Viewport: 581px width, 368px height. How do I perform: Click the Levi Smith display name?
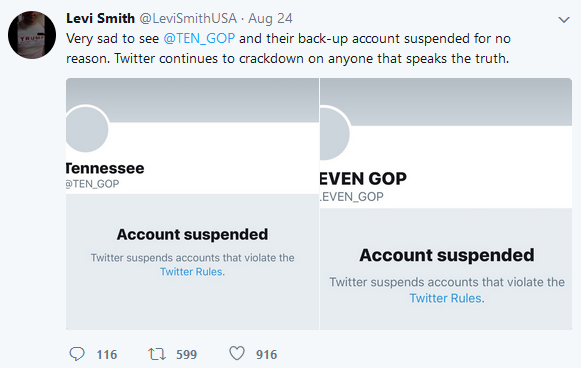[x=100, y=18]
